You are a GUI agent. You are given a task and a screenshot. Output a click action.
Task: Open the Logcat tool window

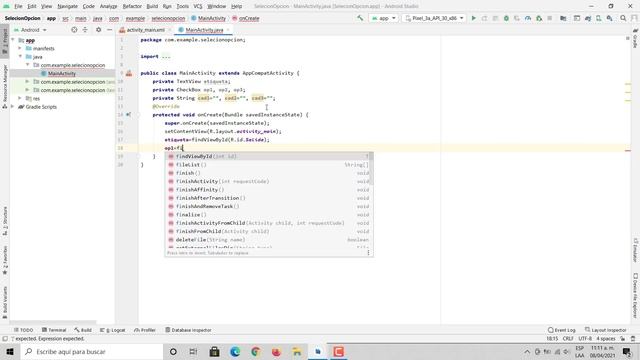point(113,330)
